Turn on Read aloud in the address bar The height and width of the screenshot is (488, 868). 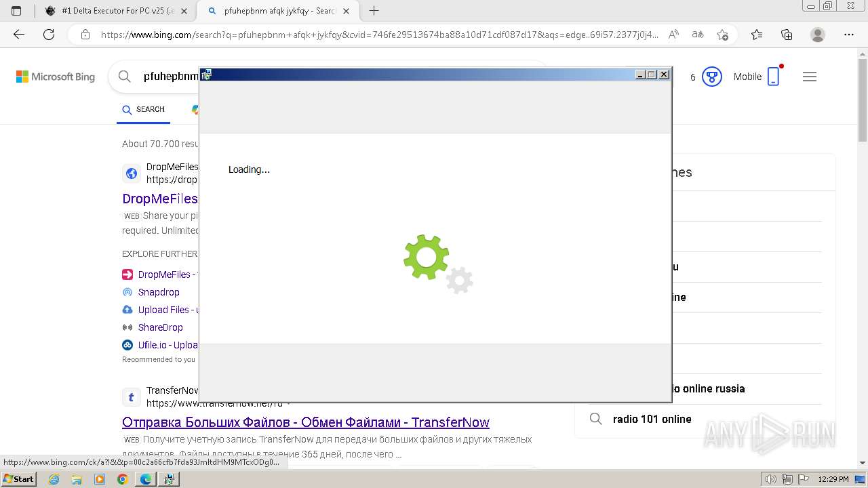[x=673, y=35]
